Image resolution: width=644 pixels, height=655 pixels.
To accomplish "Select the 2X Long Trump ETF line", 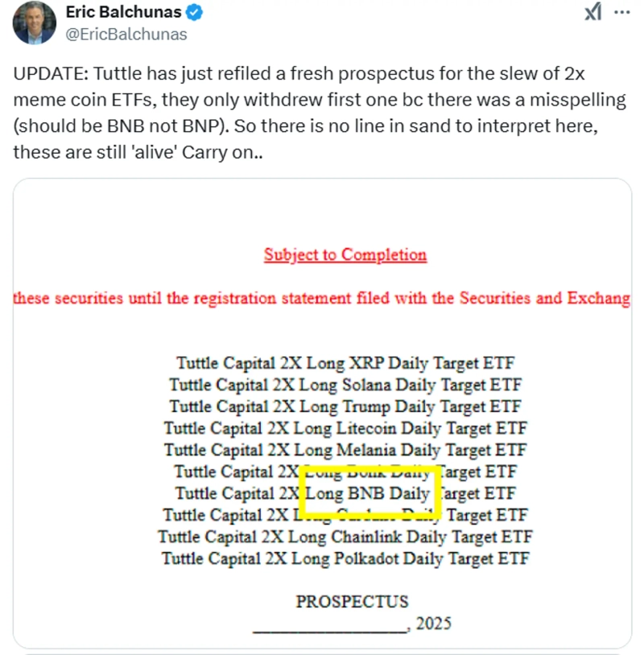I will [x=345, y=406].
